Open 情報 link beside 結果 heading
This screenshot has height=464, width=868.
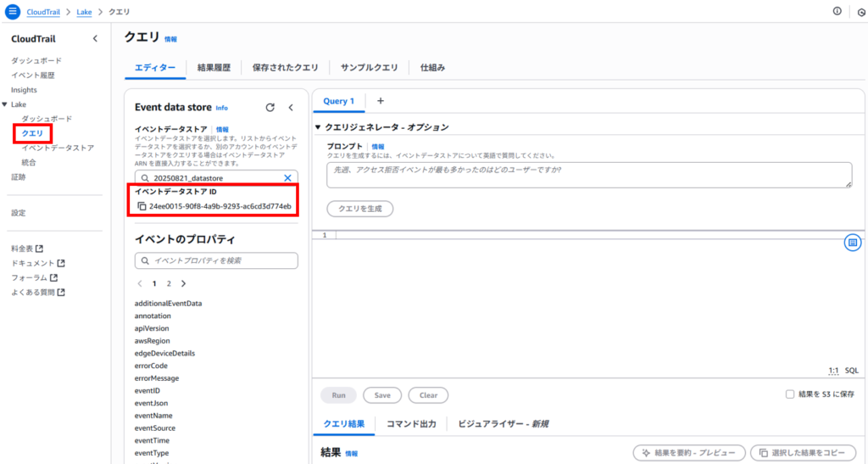[x=352, y=454]
